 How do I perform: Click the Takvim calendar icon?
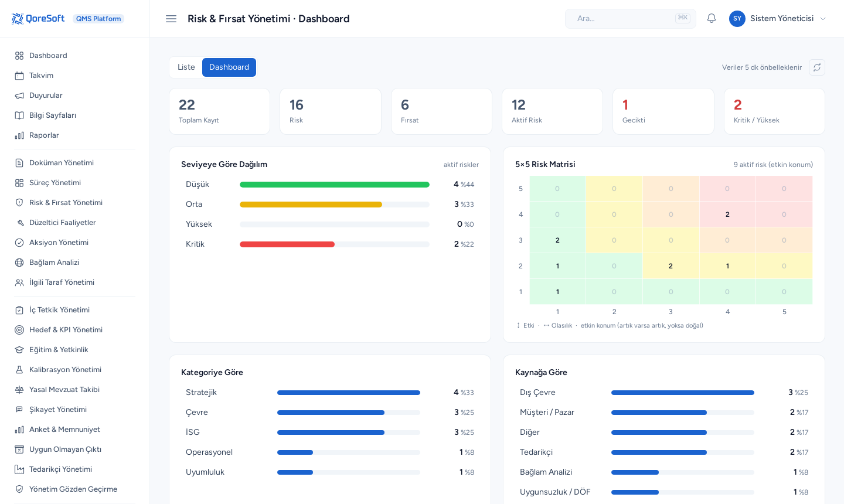pyautogui.click(x=19, y=76)
